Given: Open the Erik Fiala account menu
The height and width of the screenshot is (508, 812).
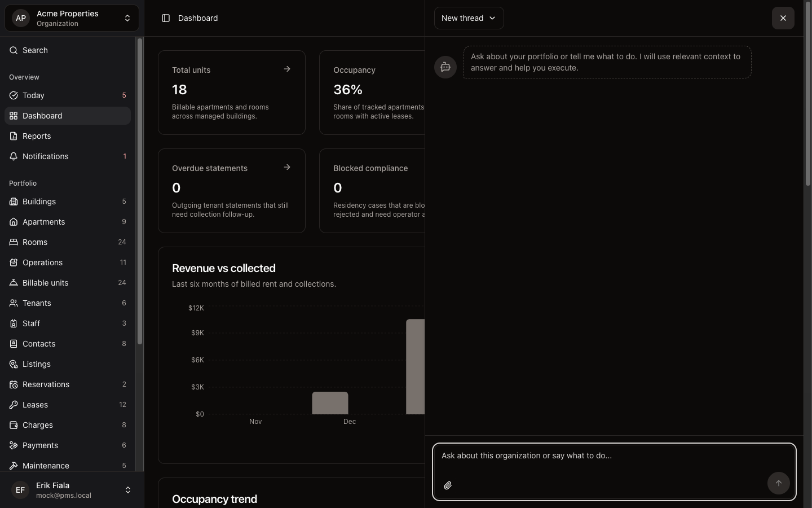Looking at the screenshot, I should tap(71, 490).
